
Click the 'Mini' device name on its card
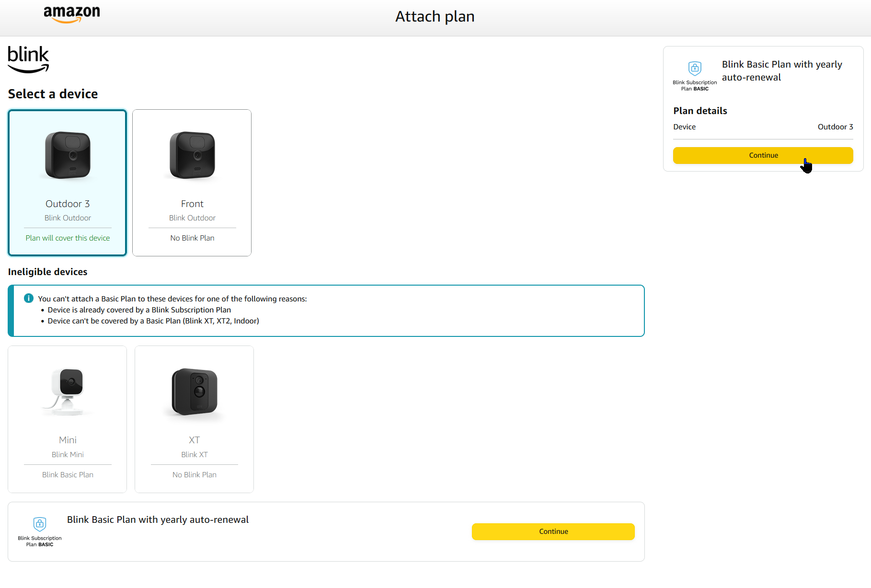68,440
